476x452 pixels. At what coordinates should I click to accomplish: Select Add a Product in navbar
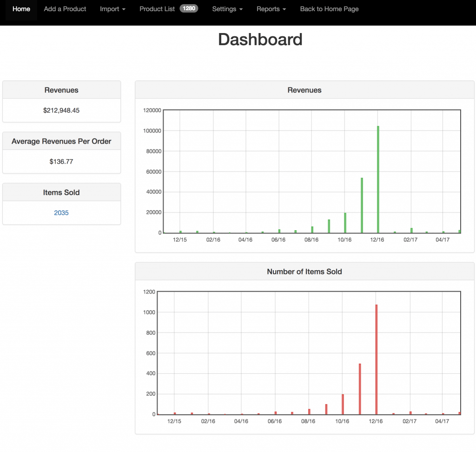tap(65, 9)
